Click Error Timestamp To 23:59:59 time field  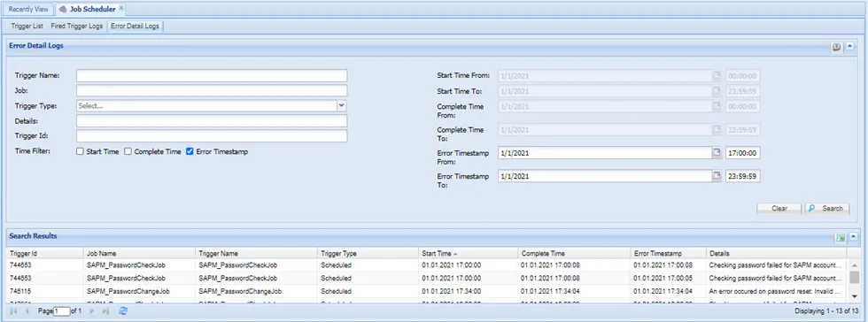pos(743,176)
